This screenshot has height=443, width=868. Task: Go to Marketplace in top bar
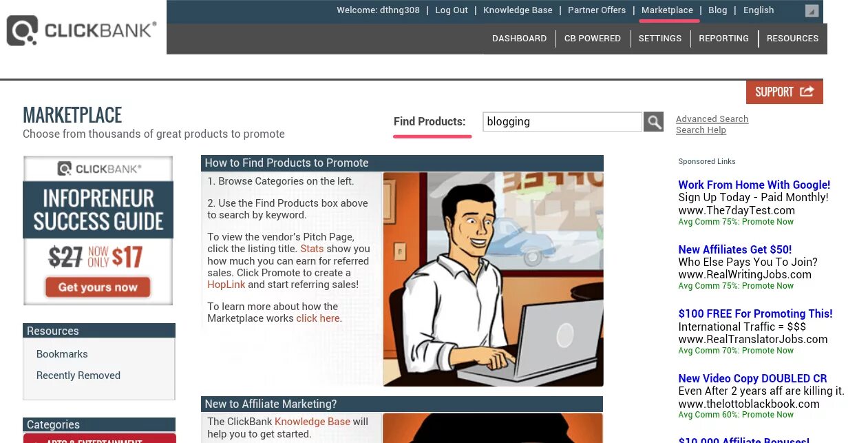(667, 10)
